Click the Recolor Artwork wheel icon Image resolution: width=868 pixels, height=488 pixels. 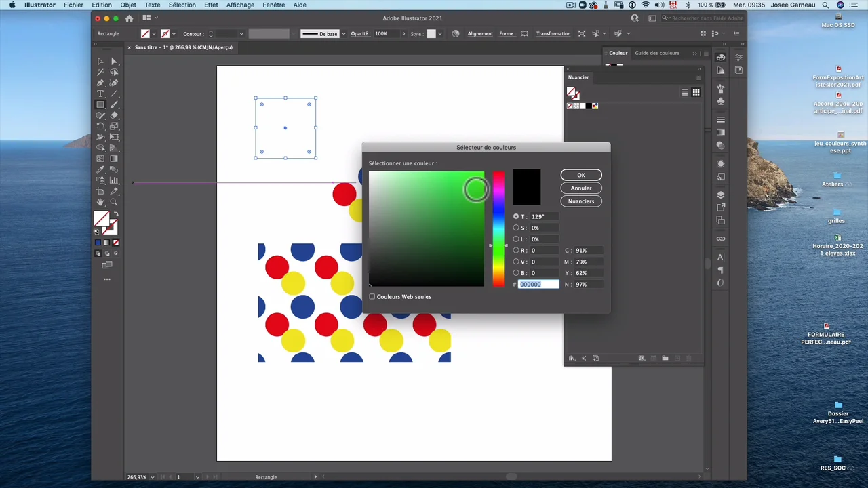pyautogui.click(x=456, y=33)
